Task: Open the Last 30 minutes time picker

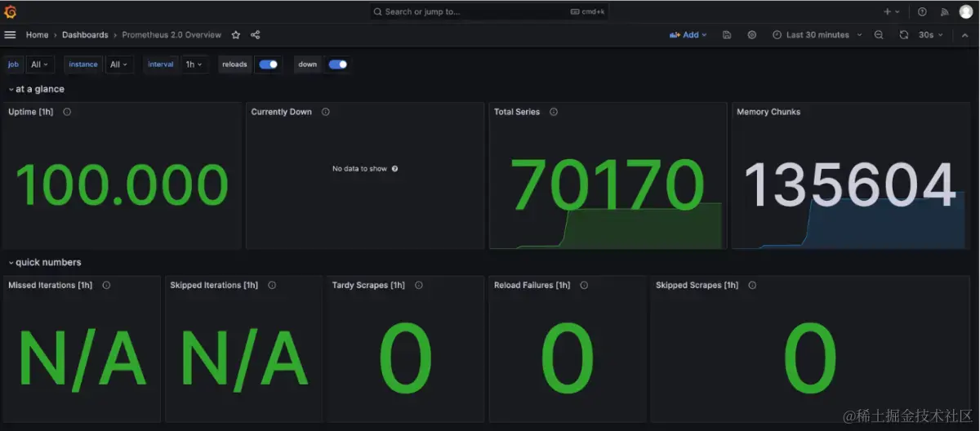Action: (x=817, y=35)
